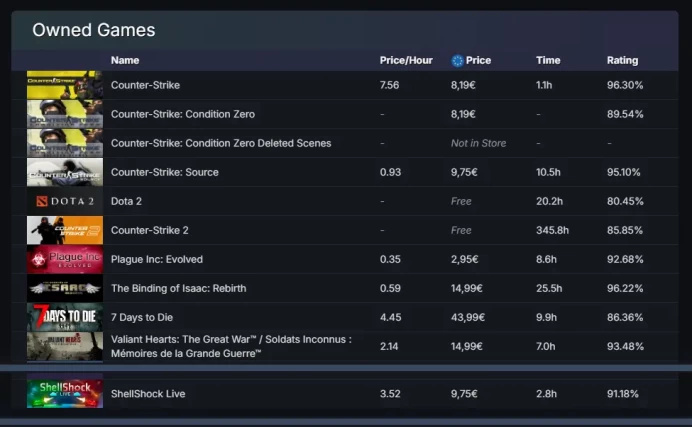Open the Counter-Strike: Source thumbnail
Screen dimensions: 692x427
[x=65, y=172]
